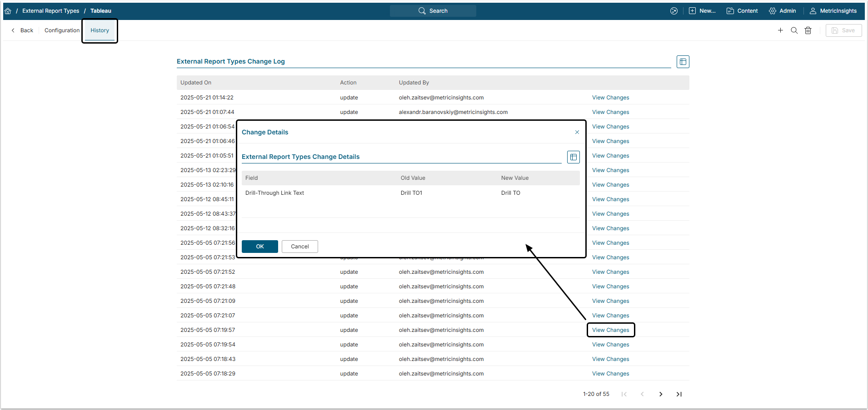This screenshot has height=410, width=868.
Task: Open the New... menu
Action: [702, 11]
